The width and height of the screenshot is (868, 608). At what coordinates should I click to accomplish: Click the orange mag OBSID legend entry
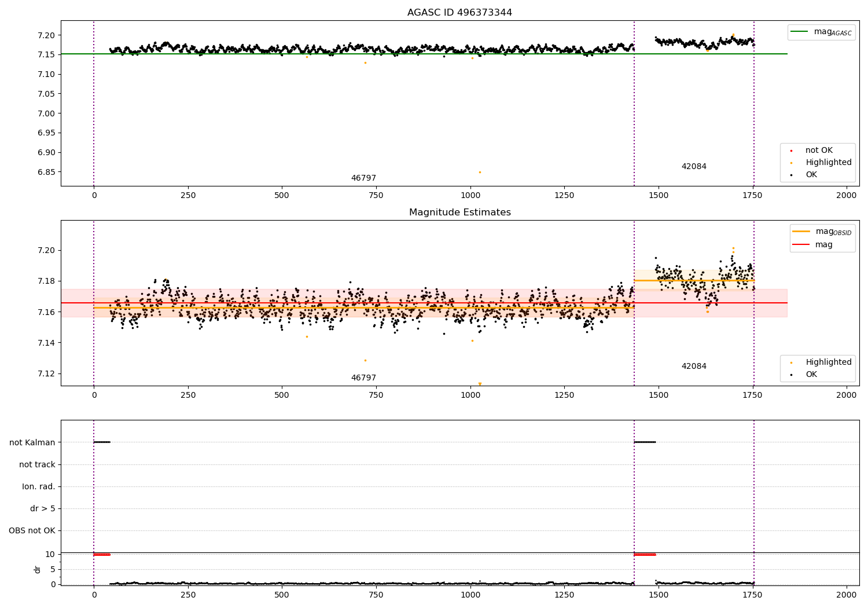pos(822,232)
